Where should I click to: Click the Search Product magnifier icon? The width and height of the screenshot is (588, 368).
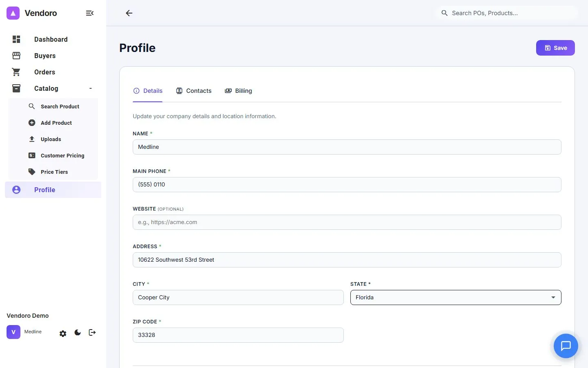coord(32,106)
